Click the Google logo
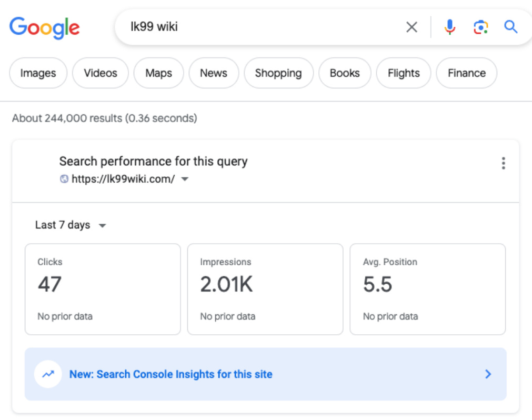532x420 pixels. pyautogui.click(x=44, y=27)
